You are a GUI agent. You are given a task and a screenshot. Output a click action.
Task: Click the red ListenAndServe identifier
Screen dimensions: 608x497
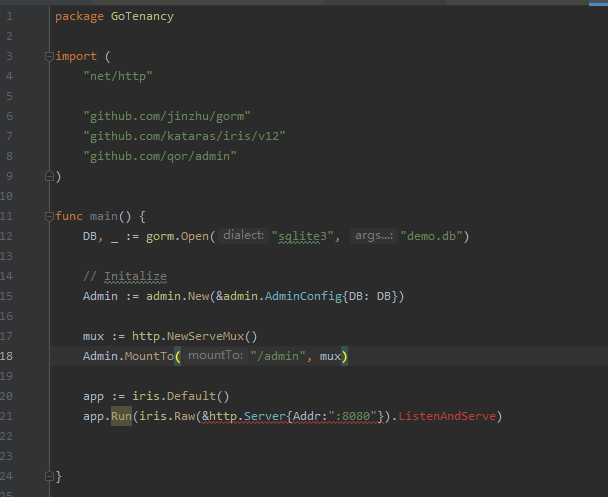[447, 416]
